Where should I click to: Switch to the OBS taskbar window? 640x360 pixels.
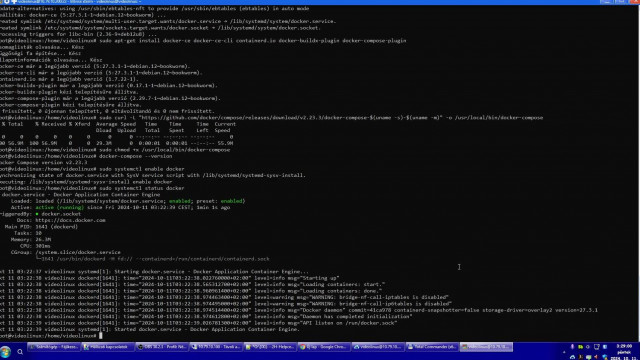click(162, 347)
